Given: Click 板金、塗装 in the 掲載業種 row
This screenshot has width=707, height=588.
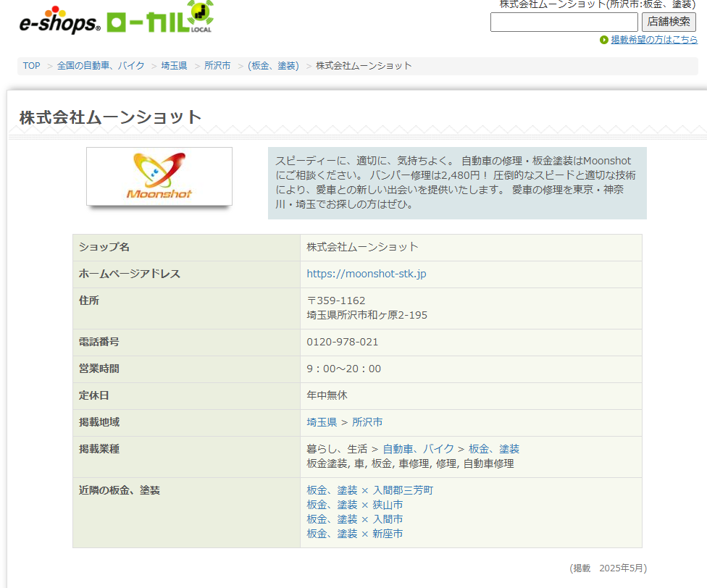Looking at the screenshot, I should tap(494, 449).
